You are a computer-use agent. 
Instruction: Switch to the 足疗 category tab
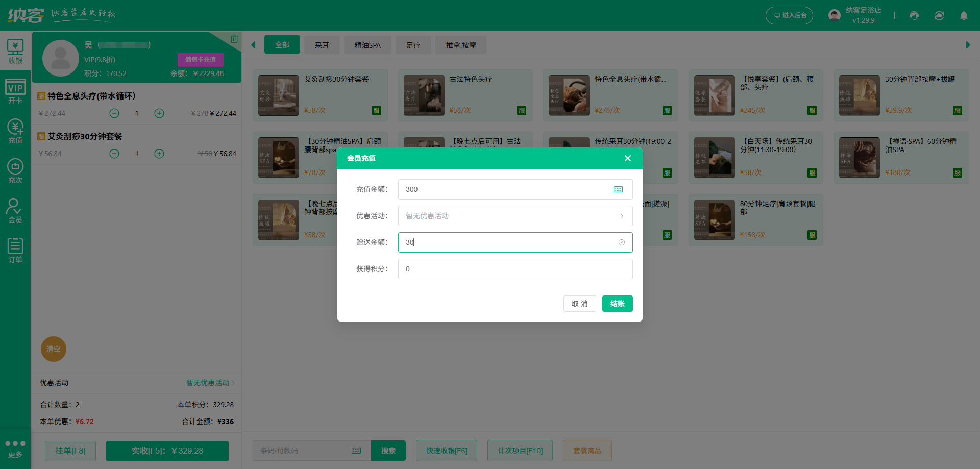[413, 45]
